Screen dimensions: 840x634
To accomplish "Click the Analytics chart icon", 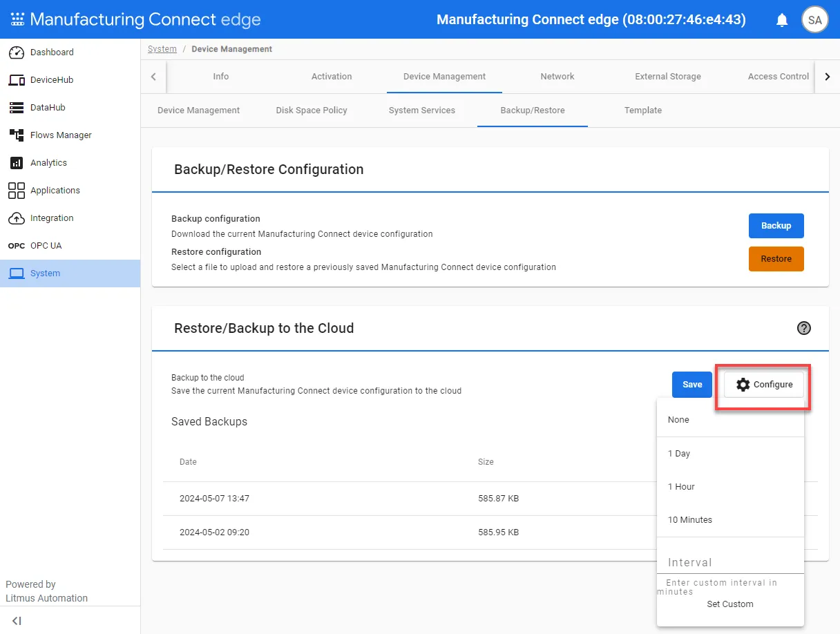I will (x=17, y=163).
